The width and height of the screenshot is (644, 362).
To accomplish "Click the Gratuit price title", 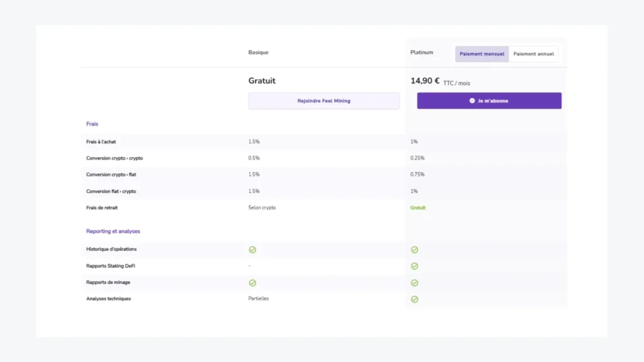I will [x=262, y=80].
